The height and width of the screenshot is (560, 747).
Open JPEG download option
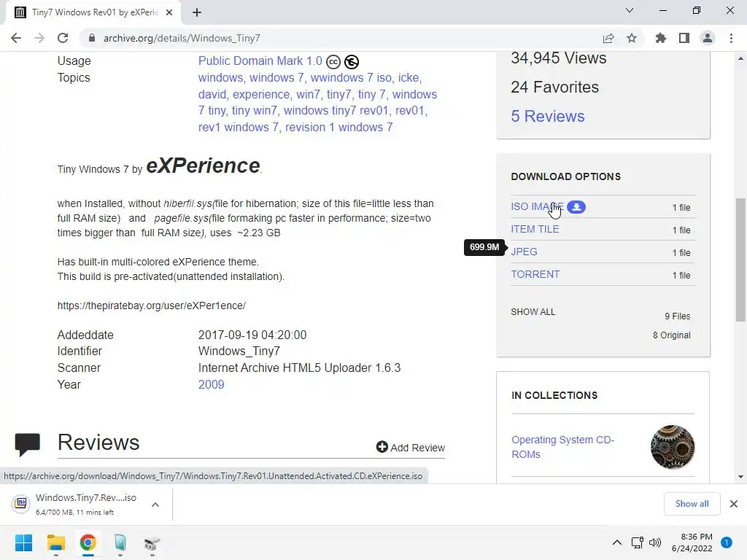(524, 252)
